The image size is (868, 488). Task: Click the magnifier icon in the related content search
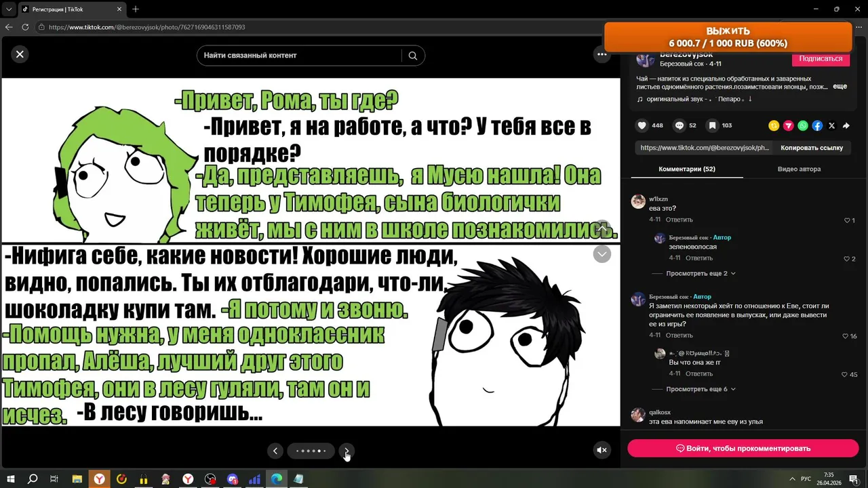413,56
